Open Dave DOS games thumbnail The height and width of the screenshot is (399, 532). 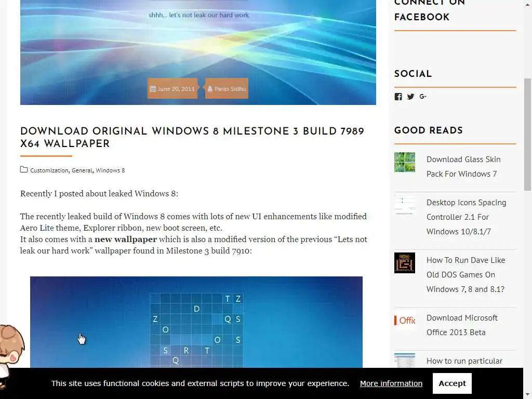pyautogui.click(x=404, y=262)
